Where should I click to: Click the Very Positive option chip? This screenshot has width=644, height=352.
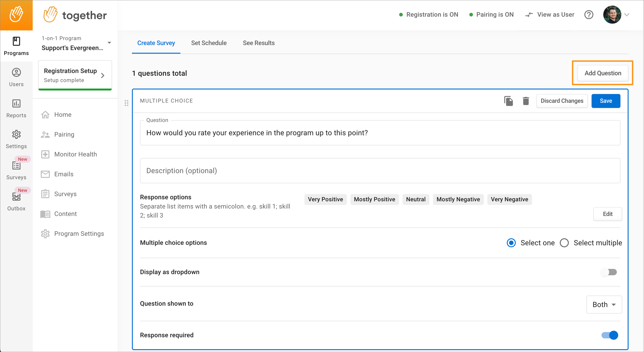tap(326, 199)
